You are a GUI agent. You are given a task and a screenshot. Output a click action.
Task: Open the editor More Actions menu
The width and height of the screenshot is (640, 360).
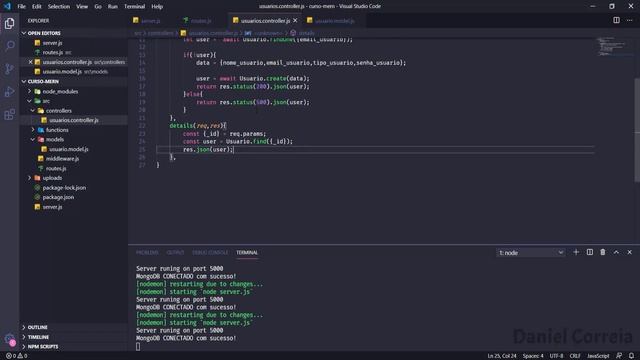[x=629, y=20]
